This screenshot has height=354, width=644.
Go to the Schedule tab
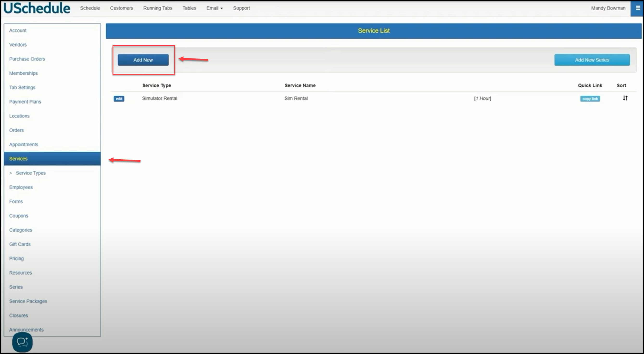click(x=90, y=8)
